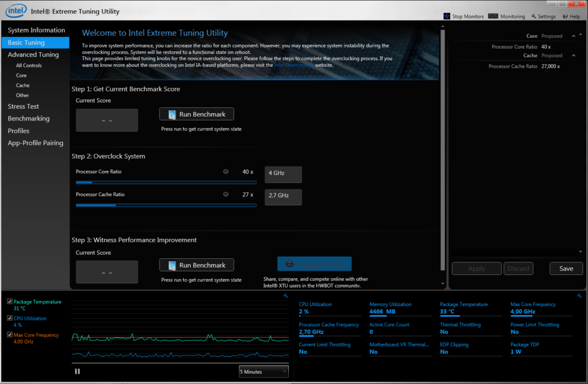Click the proposed '40 x' core ratio value
This screenshot has width=588, height=384.
[546, 47]
